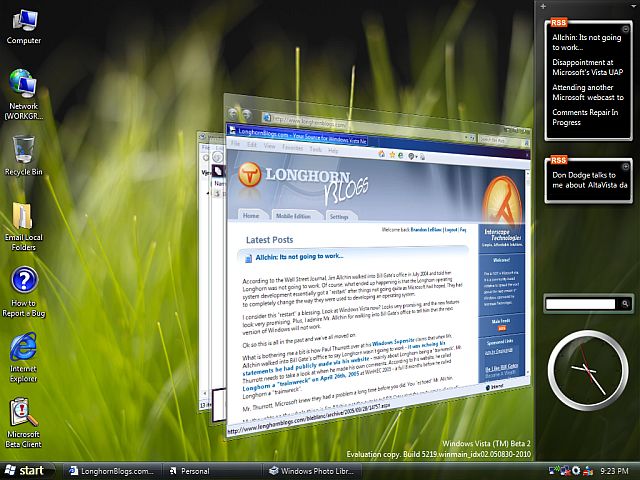Image resolution: width=640 pixels, height=480 pixels.
Task: Open the Computer desktop icon
Action: tap(23, 21)
